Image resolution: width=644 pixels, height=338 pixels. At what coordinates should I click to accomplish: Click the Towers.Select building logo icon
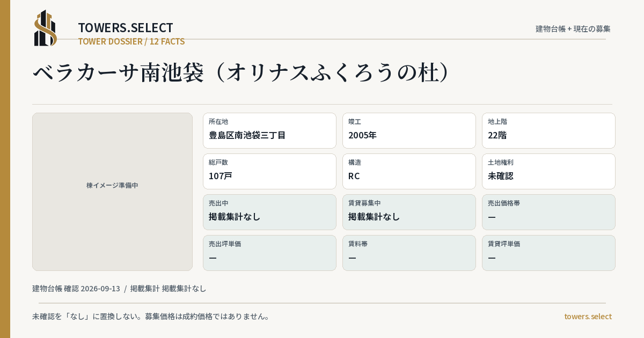tap(46, 28)
